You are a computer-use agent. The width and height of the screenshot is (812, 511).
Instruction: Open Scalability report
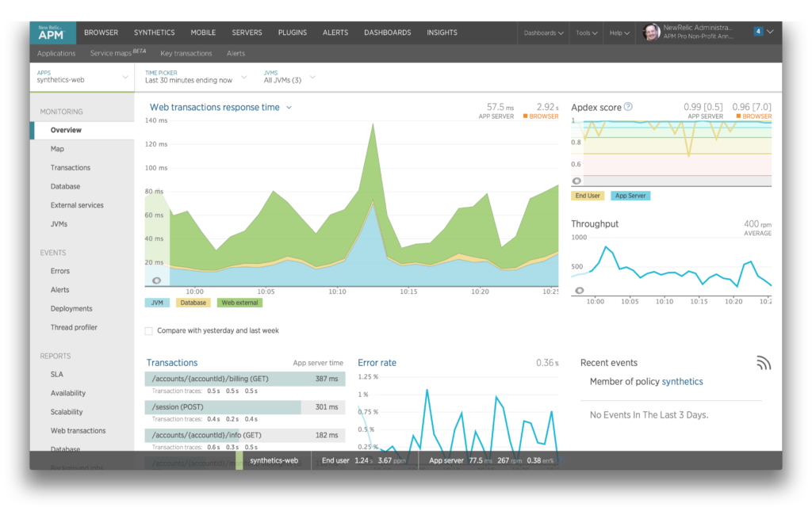pos(67,412)
